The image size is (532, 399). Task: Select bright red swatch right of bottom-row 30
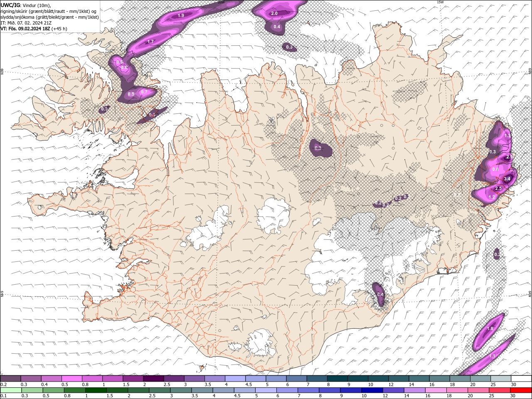521,390
